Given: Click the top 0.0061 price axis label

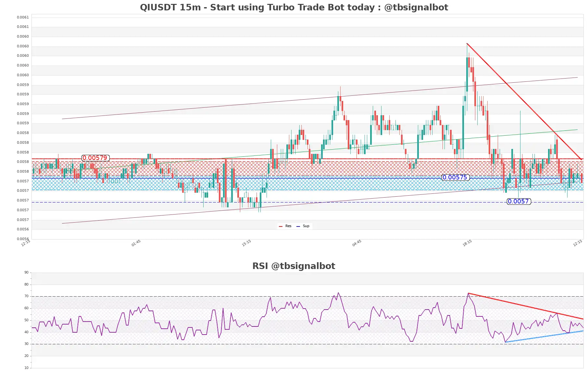Looking at the screenshot, I should 23,18.
